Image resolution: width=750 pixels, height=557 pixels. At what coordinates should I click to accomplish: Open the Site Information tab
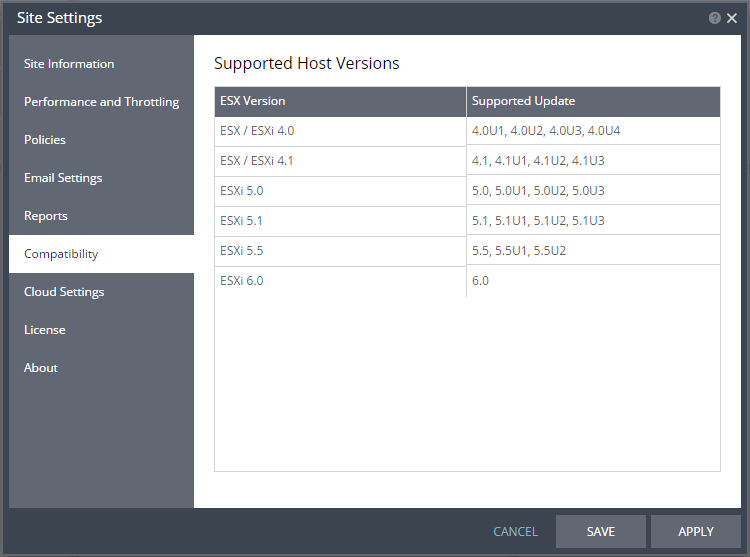click(101, 64)
